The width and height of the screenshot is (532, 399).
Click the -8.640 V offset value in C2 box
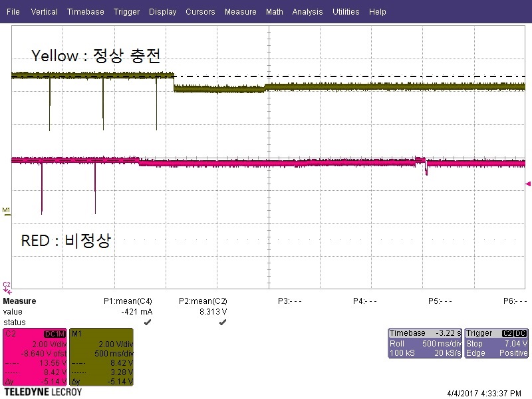coord(44,354)
